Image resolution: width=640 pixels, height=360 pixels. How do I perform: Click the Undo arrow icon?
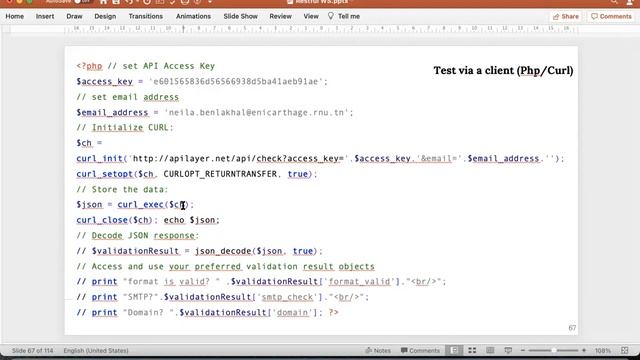pyautogui.click(x=129, y=2)
